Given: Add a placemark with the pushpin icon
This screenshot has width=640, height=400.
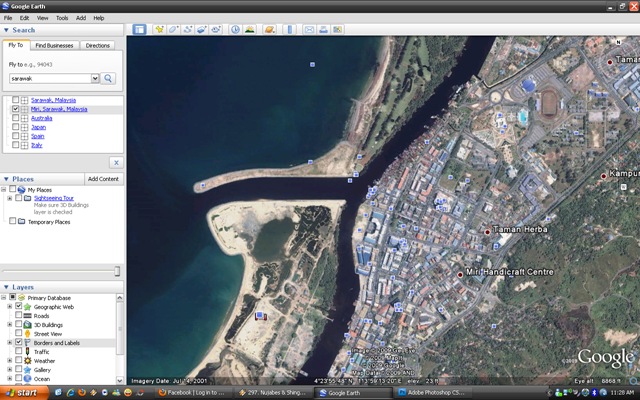Looking at the screenshot, I should [159, 29].
